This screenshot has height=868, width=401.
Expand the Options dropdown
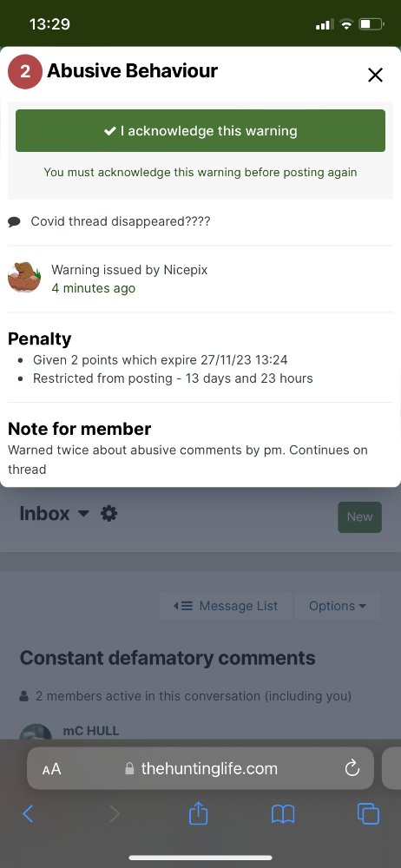coord(338,606)
